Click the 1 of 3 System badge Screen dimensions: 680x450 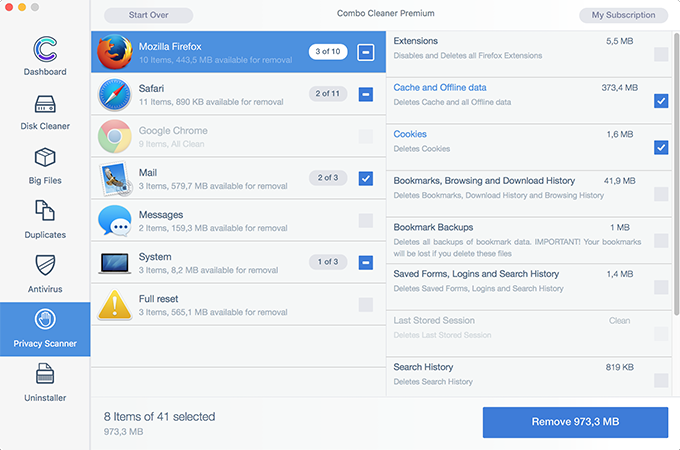(x=328, y=262)
